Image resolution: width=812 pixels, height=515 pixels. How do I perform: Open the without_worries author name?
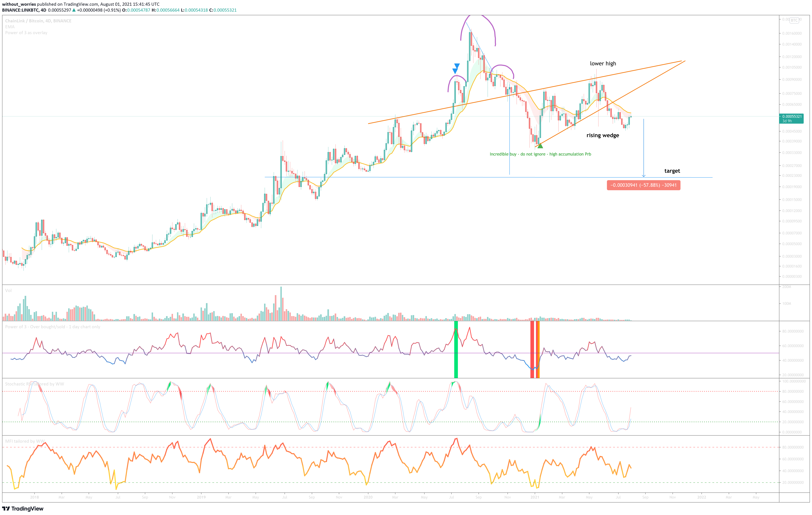point(19,4)
